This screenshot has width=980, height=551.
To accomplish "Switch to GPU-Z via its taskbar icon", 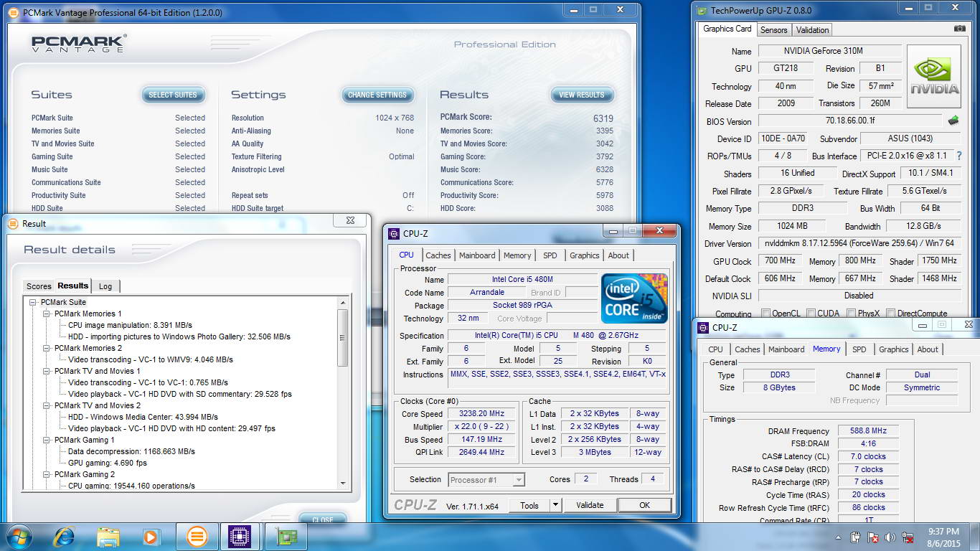I will 286,537.
